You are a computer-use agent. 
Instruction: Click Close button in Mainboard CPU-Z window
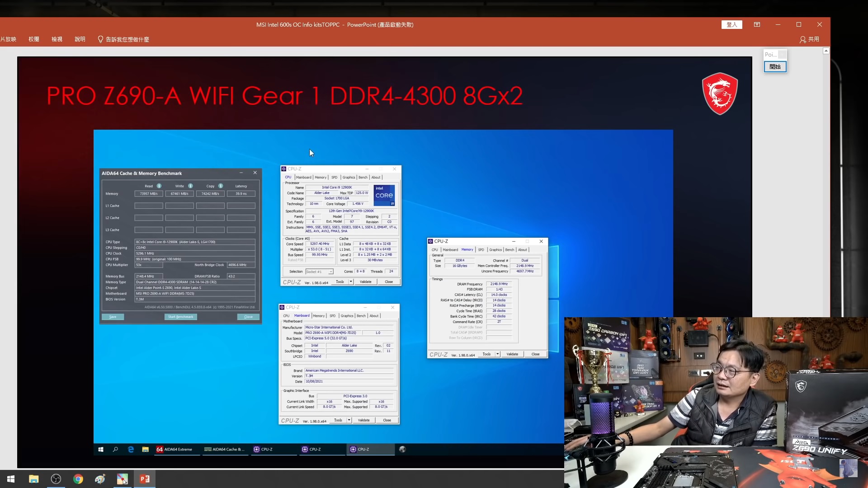[387, 420]
